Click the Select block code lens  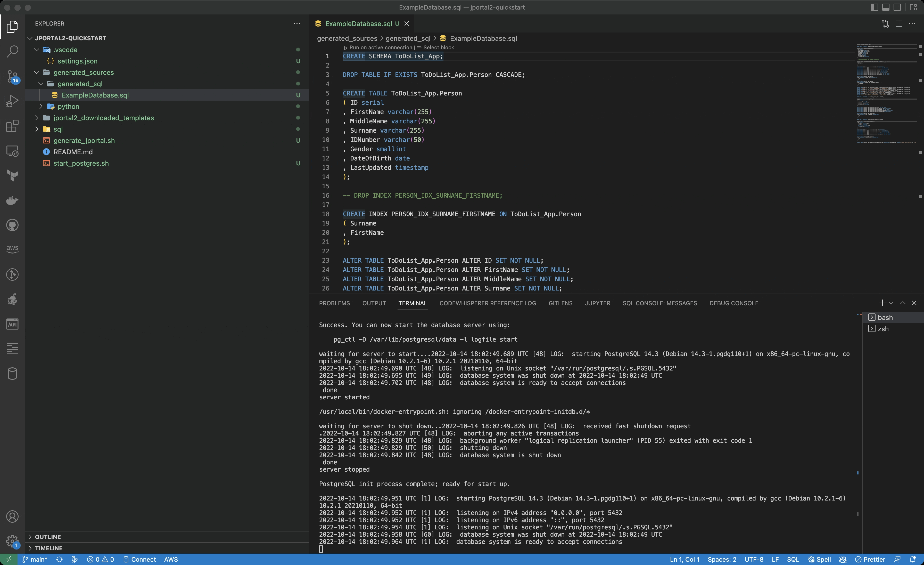click(435, 48)
